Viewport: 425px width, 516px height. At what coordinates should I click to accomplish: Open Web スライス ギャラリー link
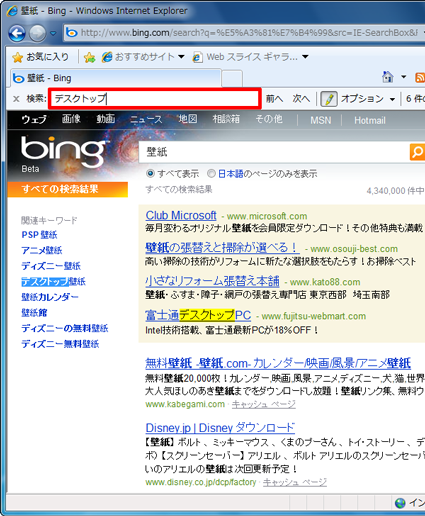click(245, 57)
